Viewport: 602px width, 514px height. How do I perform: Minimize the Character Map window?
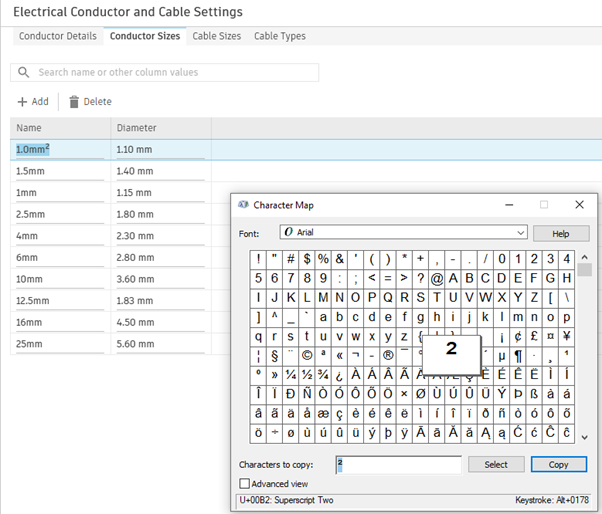pos(509,205)
